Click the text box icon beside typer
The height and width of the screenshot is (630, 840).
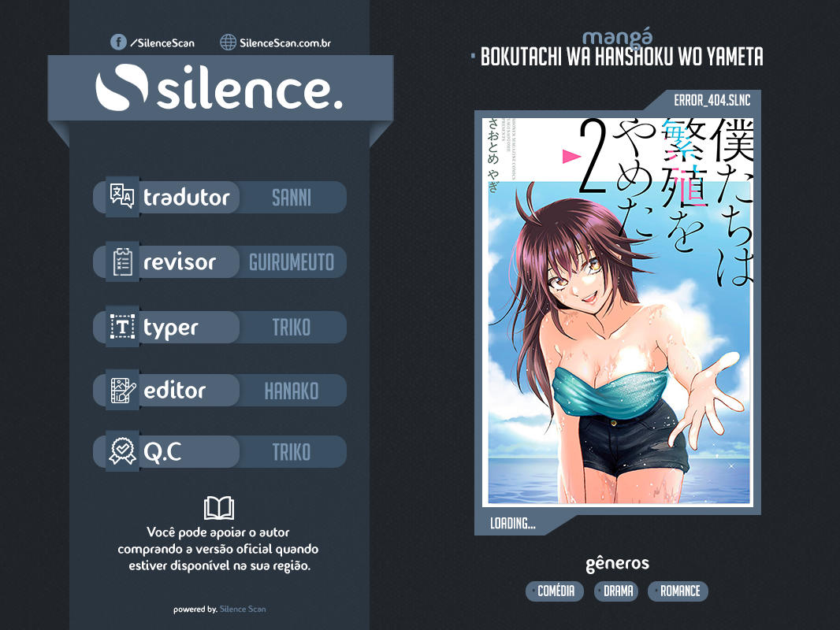123,327
